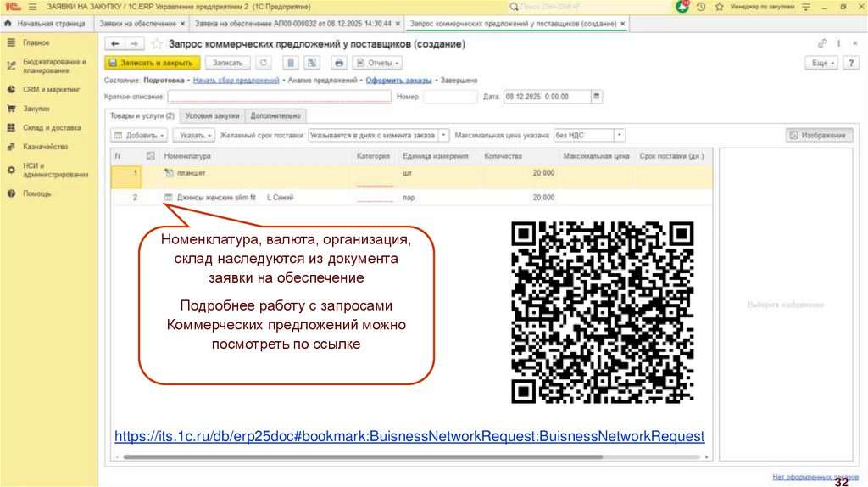This screenshot has width=868, height=487.
Task: Open the vertical dots form menu
Action: (x=838, y=44)
